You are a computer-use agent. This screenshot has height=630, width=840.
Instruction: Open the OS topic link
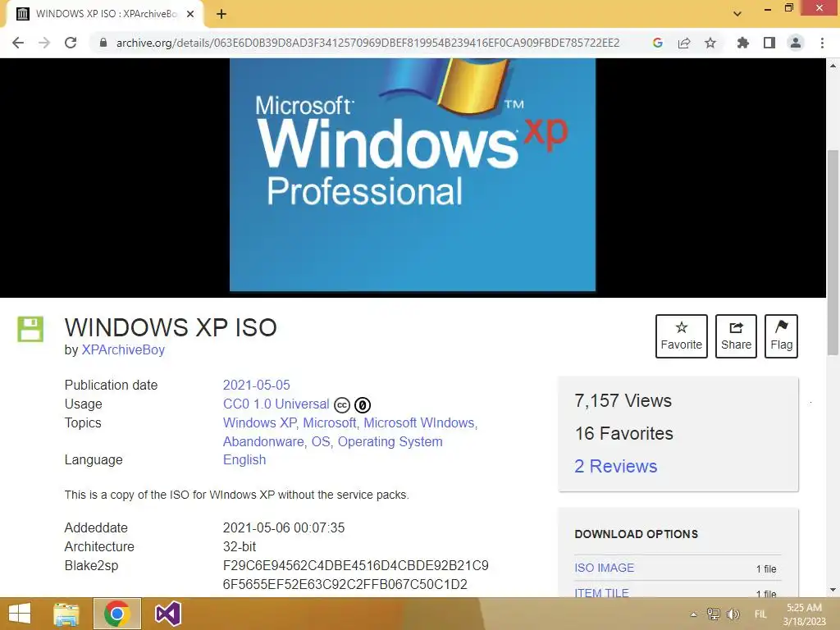[x=321, y=441]
